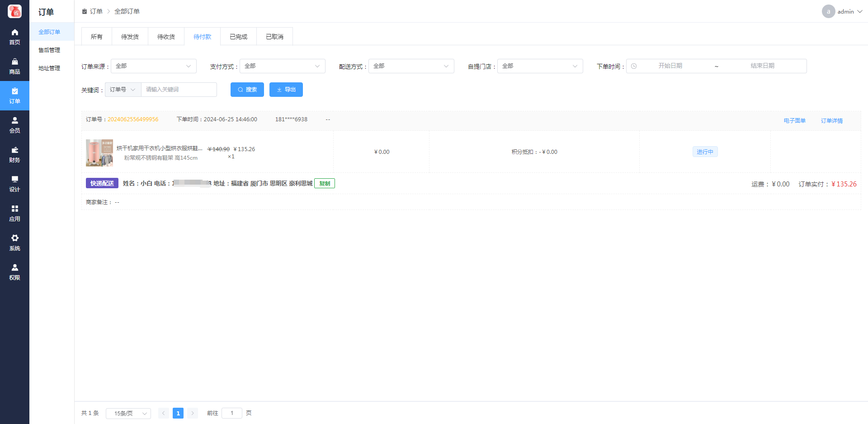Open the 15条/页 page size selector
Screen dimensions: 868x424
[x=128, y=413]
